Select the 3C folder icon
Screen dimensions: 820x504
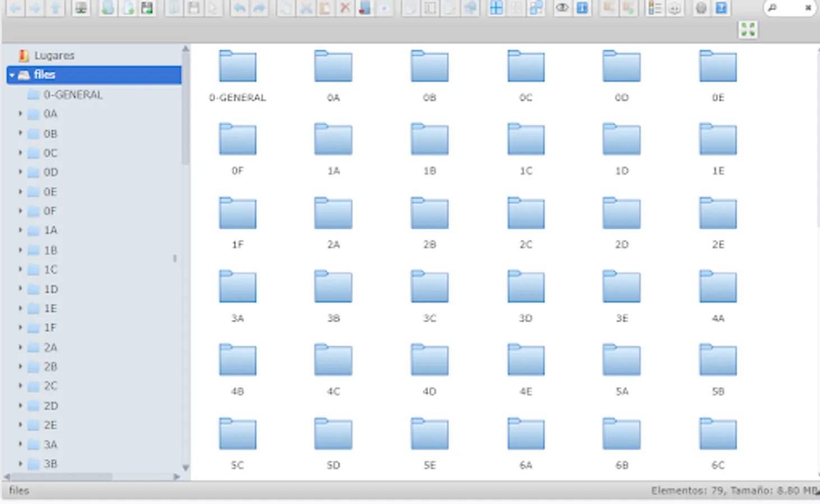click(x=429, y=287)
